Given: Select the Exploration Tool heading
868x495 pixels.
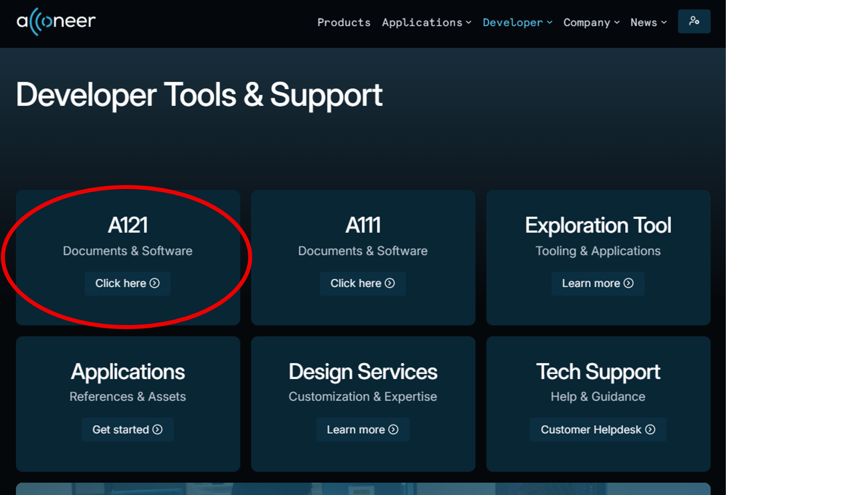Looking at the screenshot, I should coord(598,225).
